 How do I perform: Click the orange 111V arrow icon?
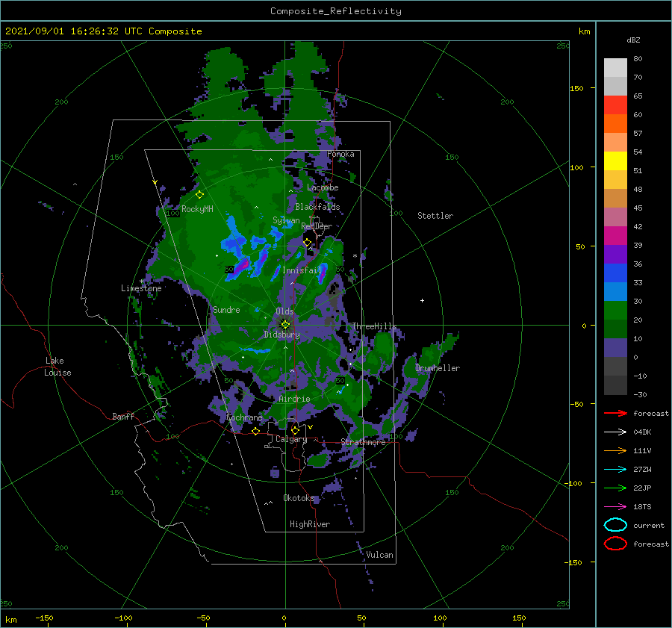coord(615,450)
